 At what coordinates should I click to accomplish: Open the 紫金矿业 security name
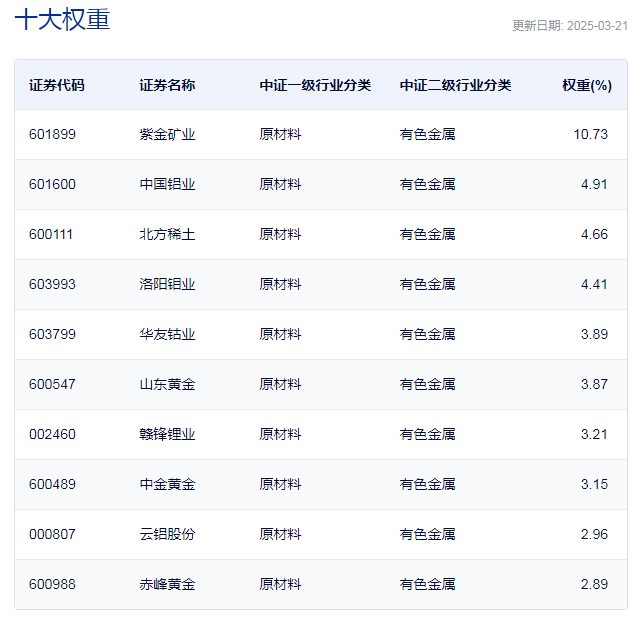click(x=167, y=134)
